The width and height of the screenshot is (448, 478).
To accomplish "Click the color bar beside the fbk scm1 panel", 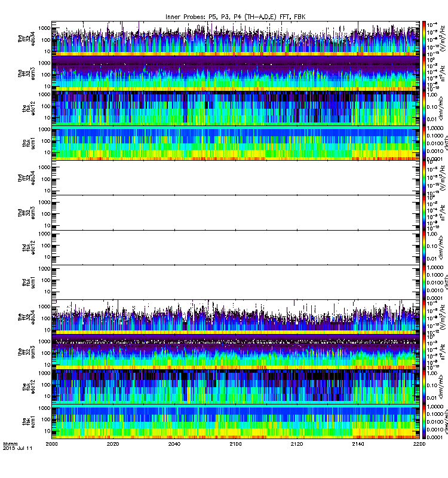I will [424, 422].
